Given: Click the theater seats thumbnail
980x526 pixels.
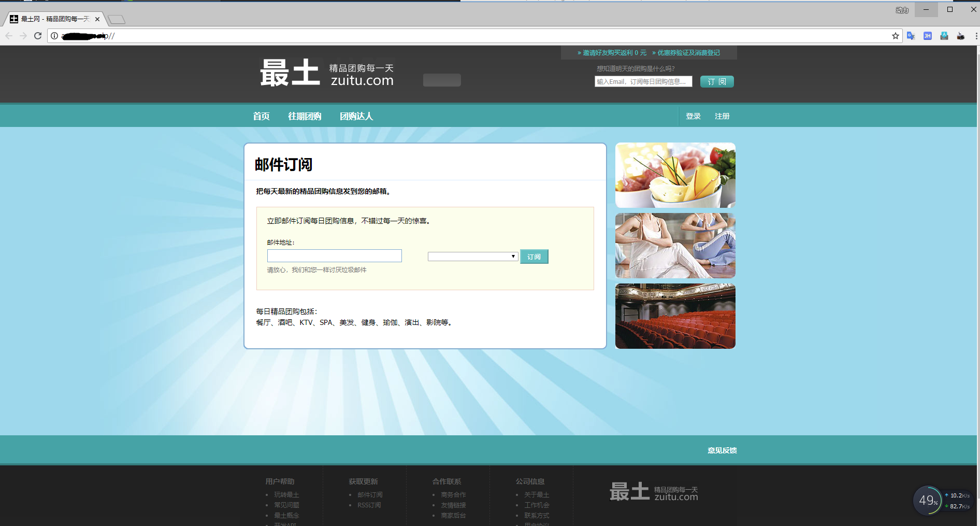Looking at the screenshot, I should (x=675, y=316).
